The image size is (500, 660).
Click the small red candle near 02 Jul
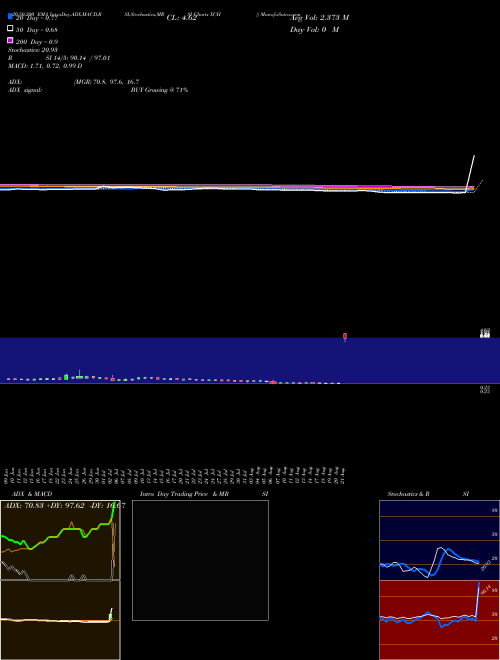click(x=112, y=379)
